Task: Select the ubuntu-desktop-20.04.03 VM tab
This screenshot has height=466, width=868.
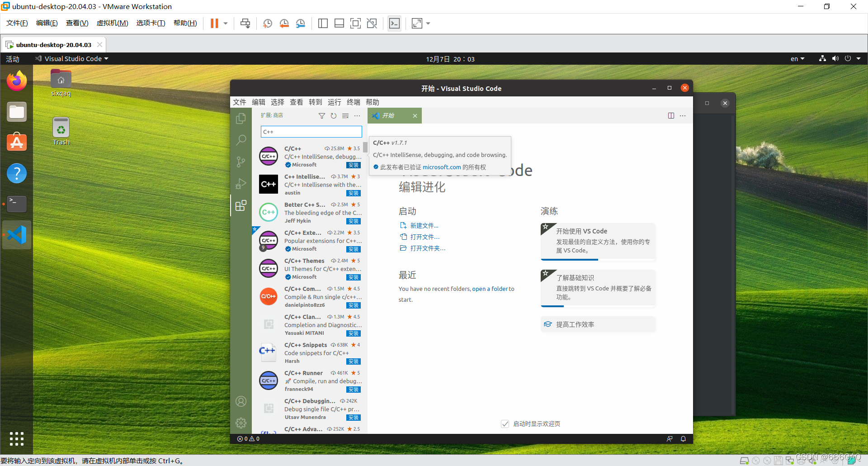Action: tap(54, 45)
